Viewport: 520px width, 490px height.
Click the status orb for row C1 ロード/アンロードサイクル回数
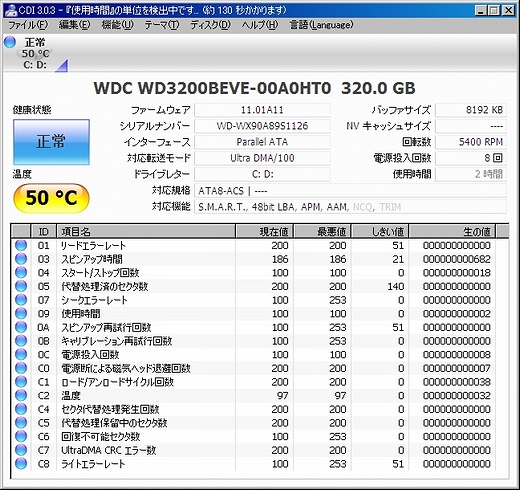(x=21, y=382)
